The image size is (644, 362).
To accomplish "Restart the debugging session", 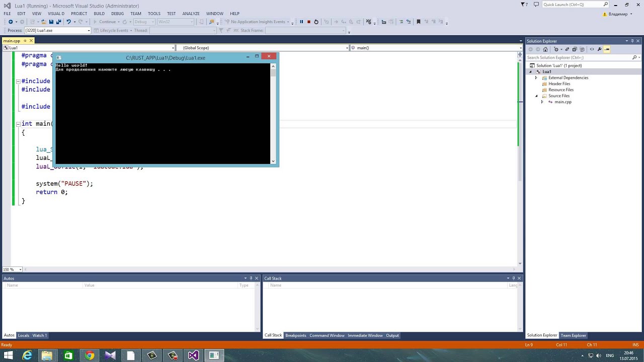I will [316, 22].
